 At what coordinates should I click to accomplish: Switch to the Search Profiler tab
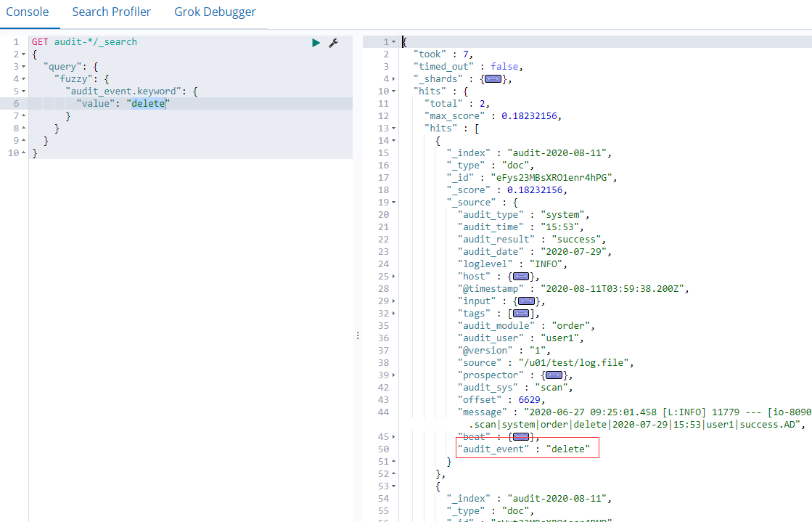coord(111,12)
